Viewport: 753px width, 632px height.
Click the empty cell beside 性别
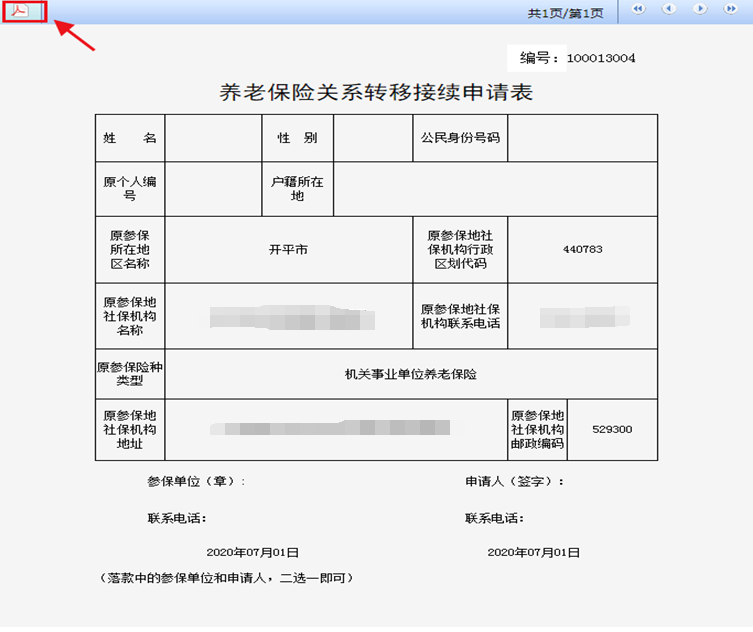click(x=372, y=138)
